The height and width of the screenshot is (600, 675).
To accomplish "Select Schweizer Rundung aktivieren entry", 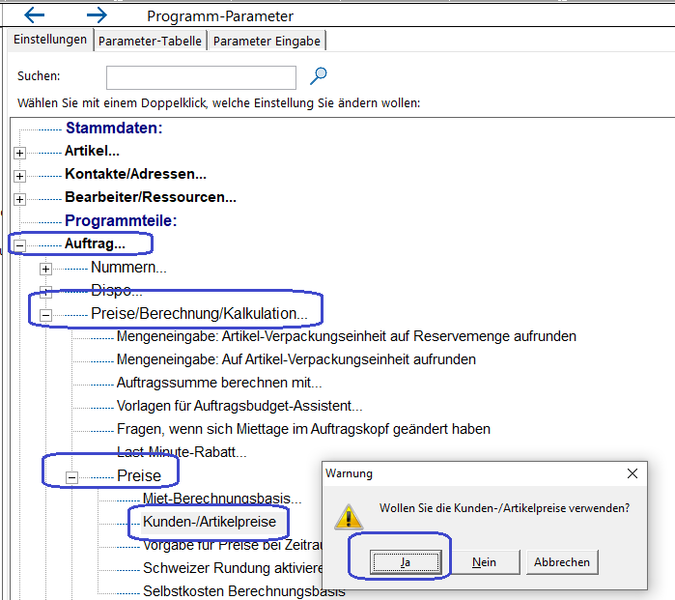I will [232, 569].
